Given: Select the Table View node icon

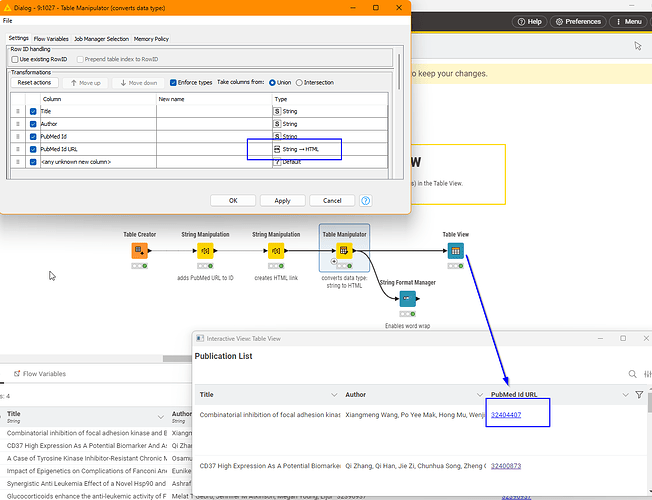Looking at the screenshot, I should click(x=455, y=251).
